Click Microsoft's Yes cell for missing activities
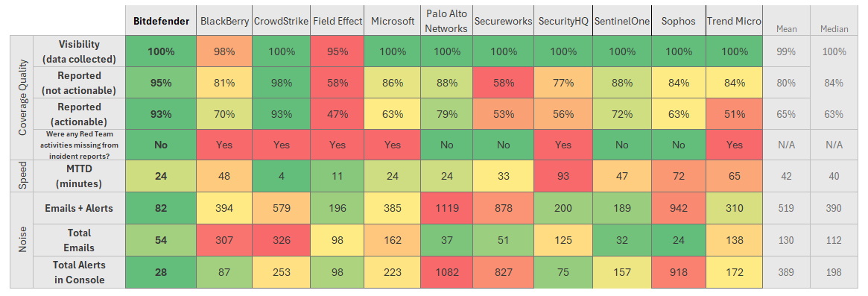The image size is (868, 296). pos(393,145)
